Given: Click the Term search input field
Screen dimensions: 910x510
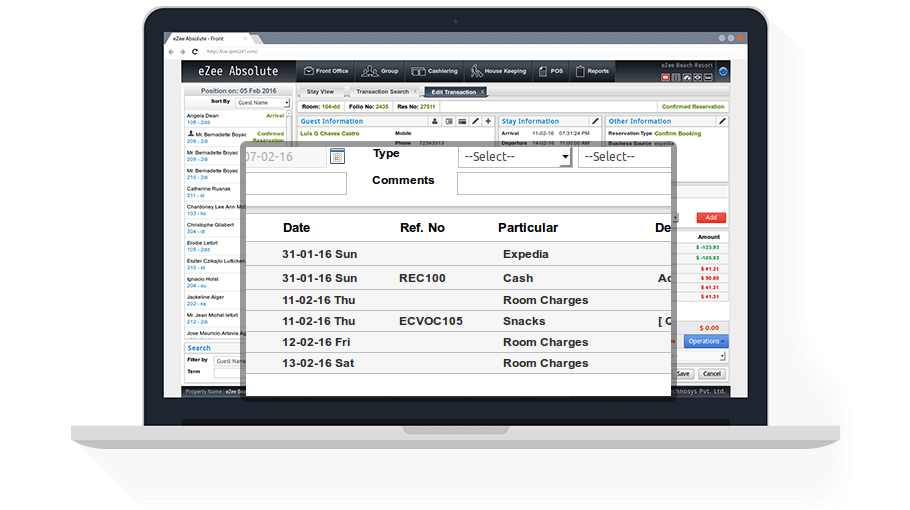Looking at the screenshot, I should pyautogui.click(x=230, y=372).
